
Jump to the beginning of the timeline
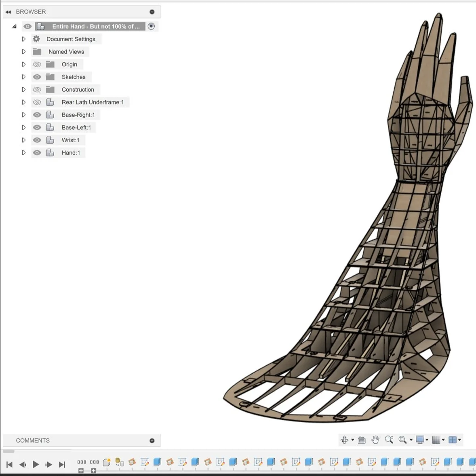tap(9, 464)
